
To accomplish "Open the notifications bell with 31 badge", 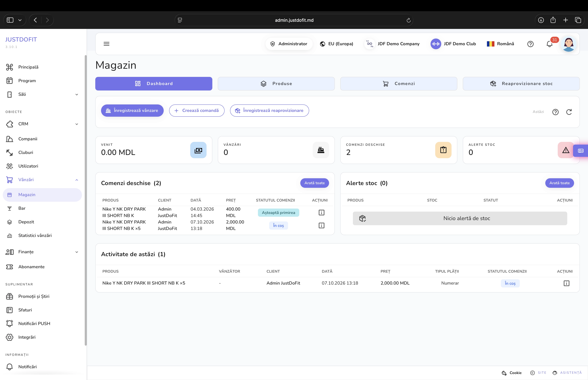I will coord(550,44).
